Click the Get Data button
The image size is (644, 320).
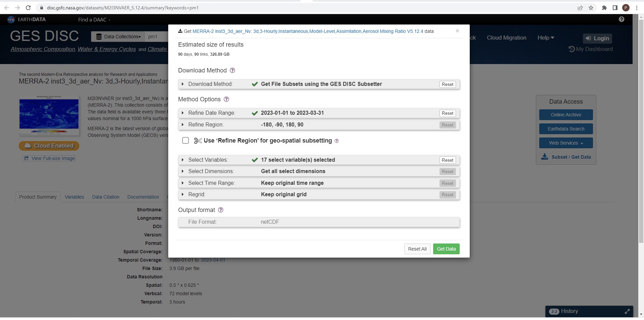click(446, 249)
